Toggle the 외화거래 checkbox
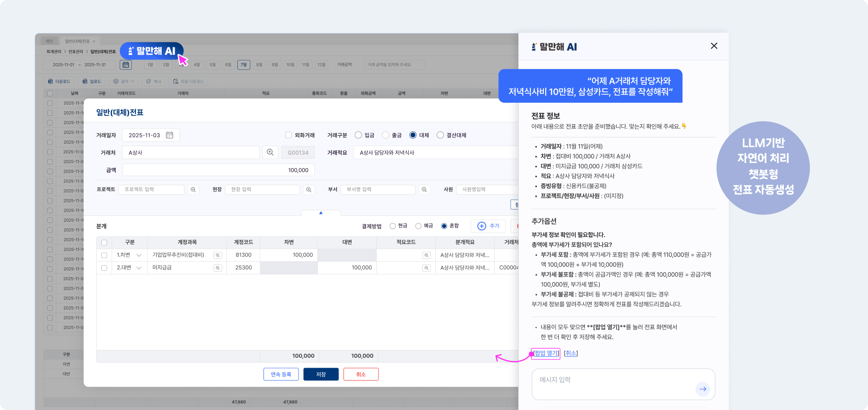The image size is (868, 410). [289, 135]
